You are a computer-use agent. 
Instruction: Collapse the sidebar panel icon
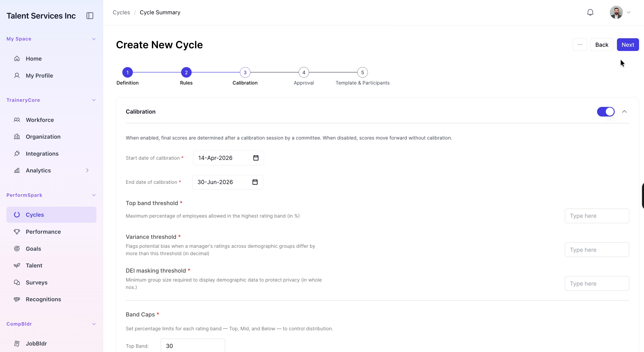pos(90,16)
